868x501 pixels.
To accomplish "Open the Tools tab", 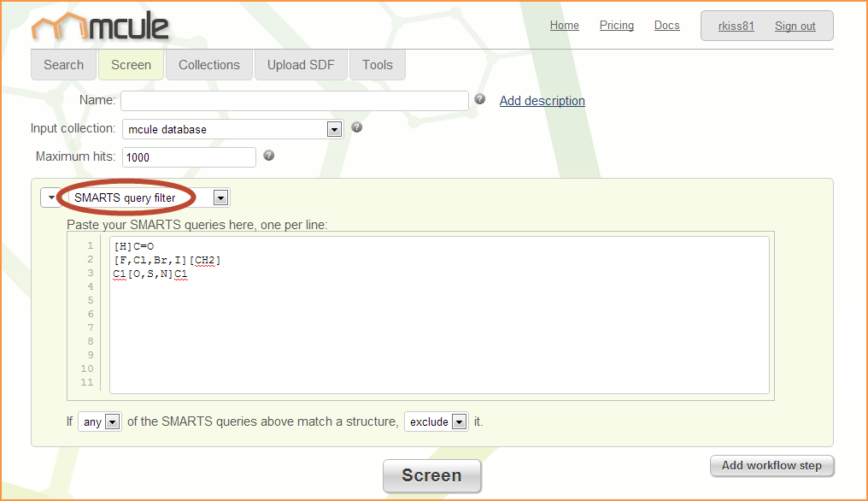I will (x=378, y=65).
